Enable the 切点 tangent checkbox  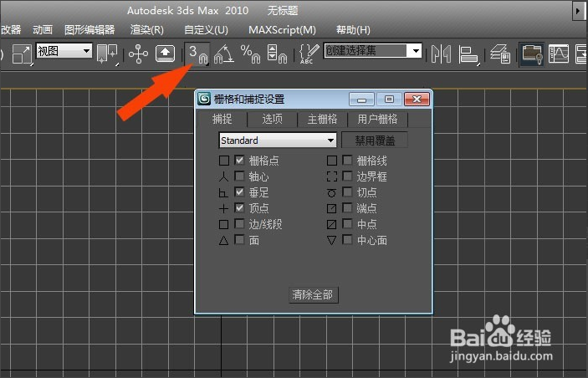[x=347, y=192]
